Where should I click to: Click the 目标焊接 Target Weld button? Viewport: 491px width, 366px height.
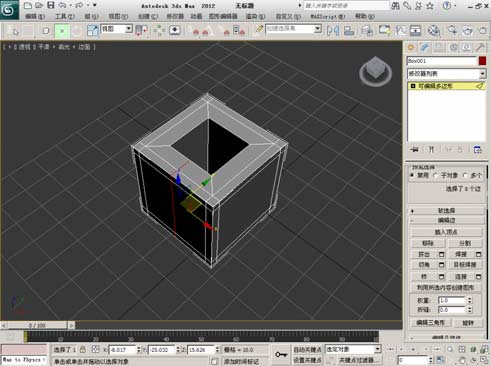(x=465, y=265)
